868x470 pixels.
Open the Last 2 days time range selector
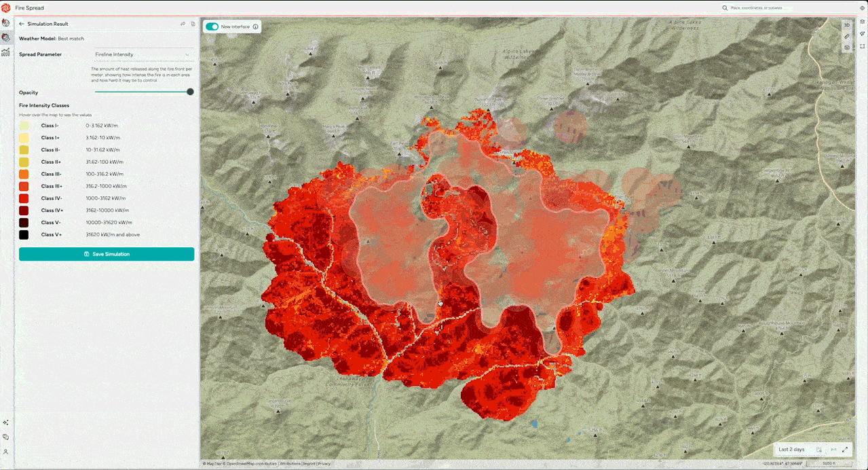pos(792,450)
